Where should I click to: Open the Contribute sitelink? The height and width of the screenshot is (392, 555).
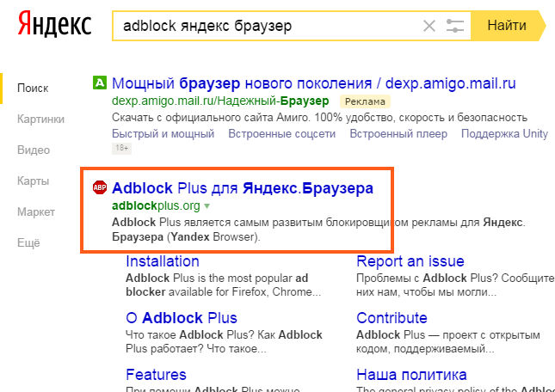click(x=392, y=318)
